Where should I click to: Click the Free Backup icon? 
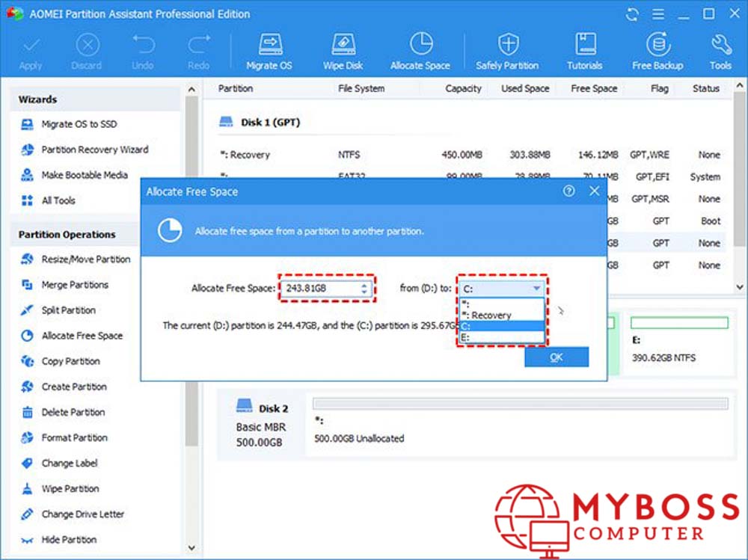pos(657,51)
